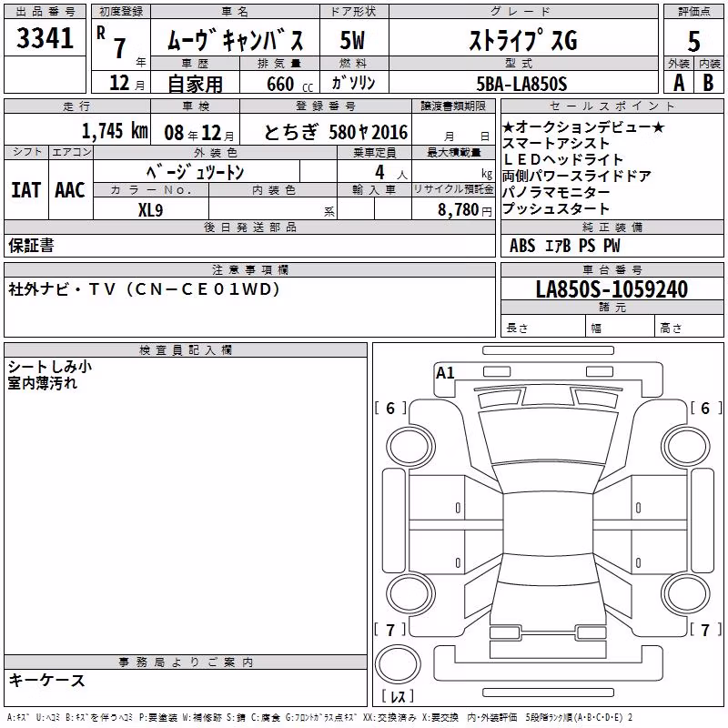Viewport: 728px width, 728px height.
Task: Select キーケース in office notice
Action: [46, 681]
